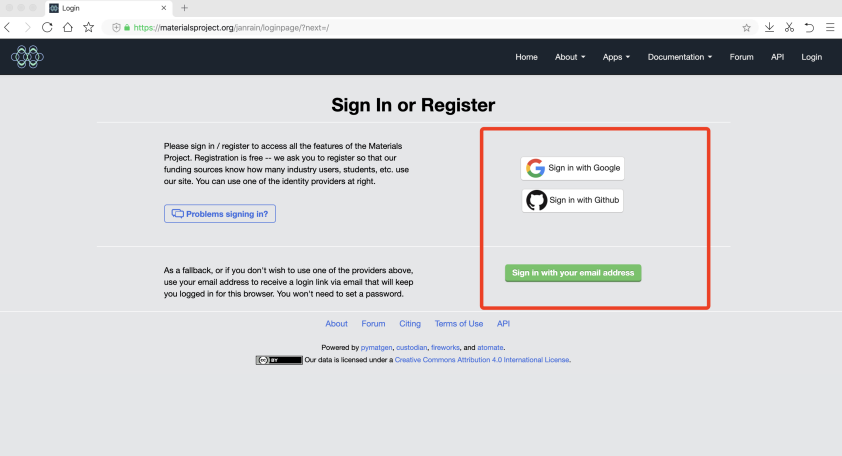Screen dimensions: 842x456
Task: Open the browser hamburger menu
Action: 829,27
